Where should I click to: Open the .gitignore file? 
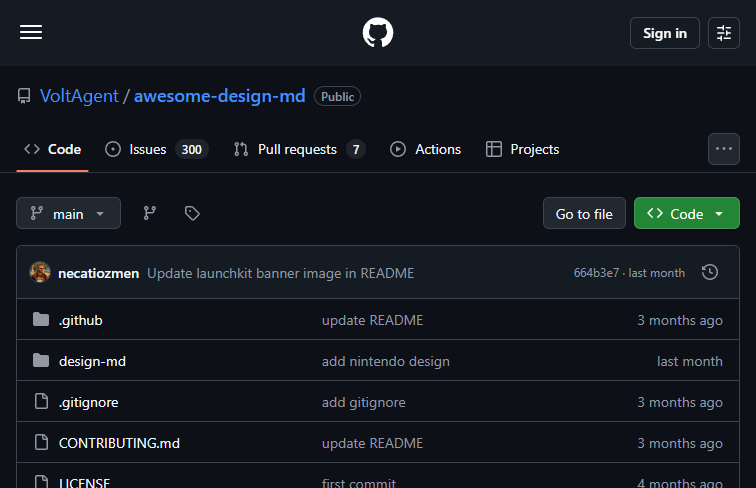pos(88,402)
